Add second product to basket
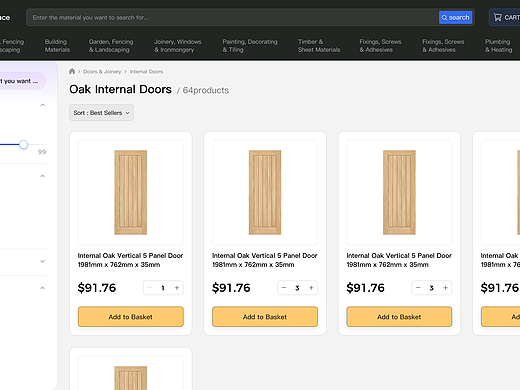520x390 pixels. pyautogui.click(x=265, y=317)
